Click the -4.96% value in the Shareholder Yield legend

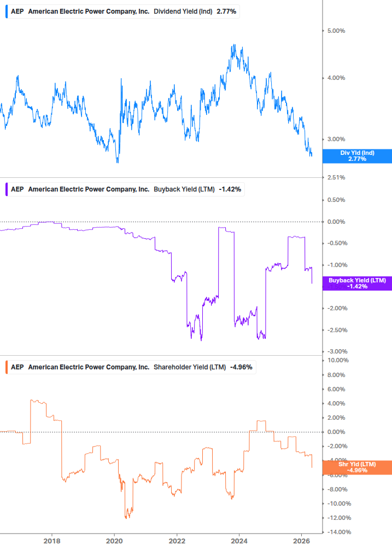241,367
